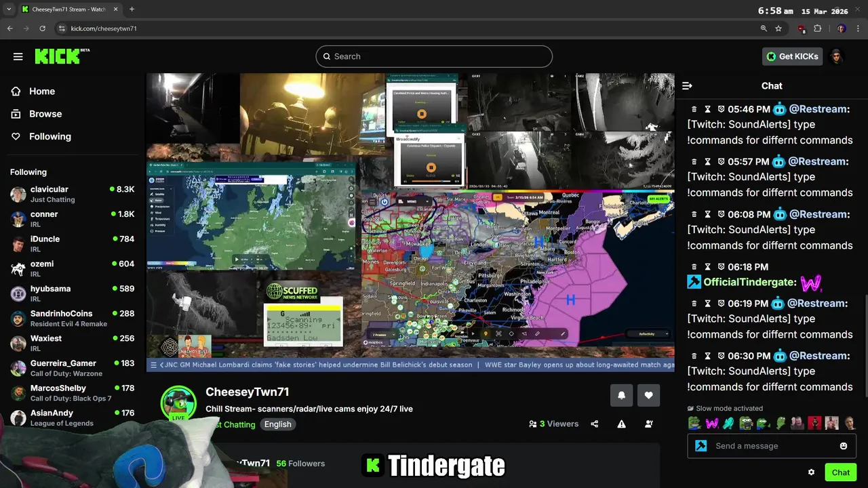Click the user-plus icon beside report
Image resolution: width=868 pixels, height=488 pixels.
649,424
